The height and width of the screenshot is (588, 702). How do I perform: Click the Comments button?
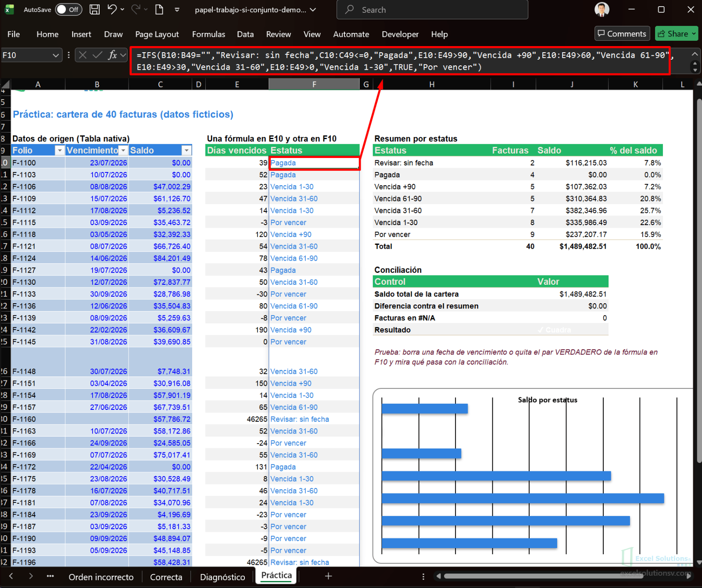click(x=622, y=34)
